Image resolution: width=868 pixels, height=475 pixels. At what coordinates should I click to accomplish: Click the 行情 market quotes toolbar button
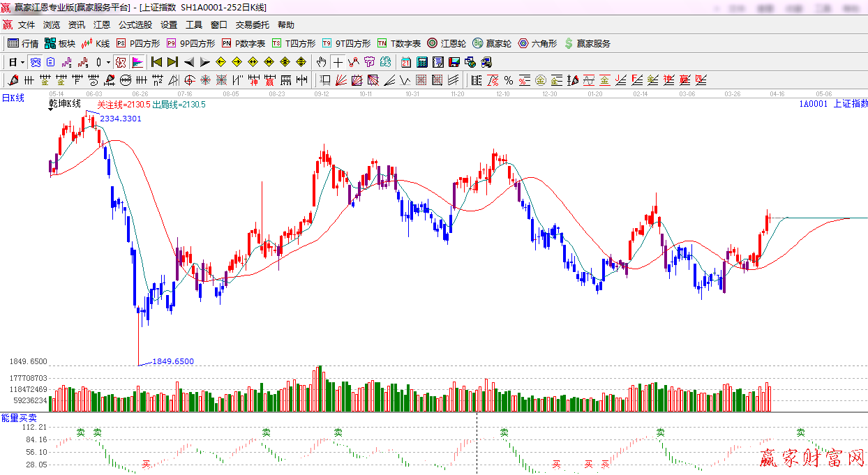click(x=23, y=43)
